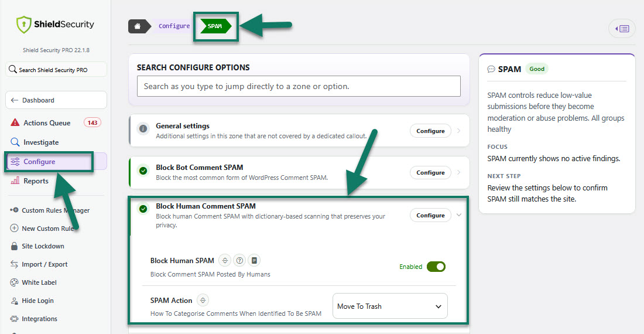Click the Integrations puzzle icon
The image size is (644, 334).
click(x=15, y=319)
